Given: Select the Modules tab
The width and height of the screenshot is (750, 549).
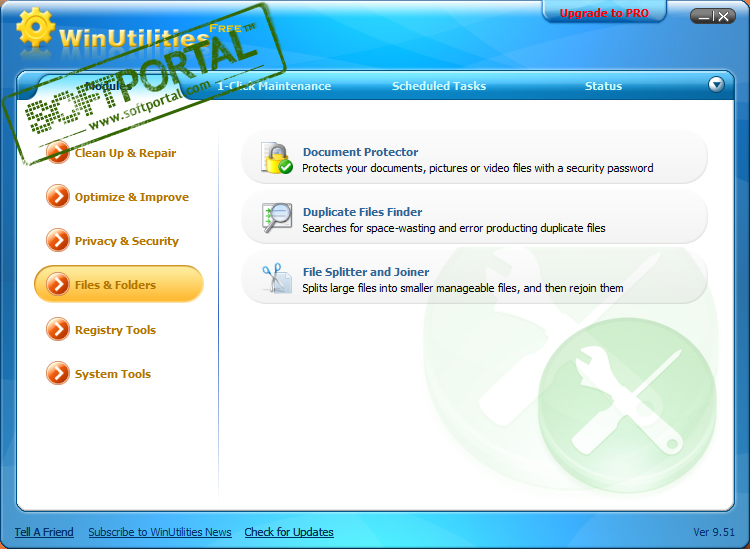Looking at the screenshot, I should [108, 86].
